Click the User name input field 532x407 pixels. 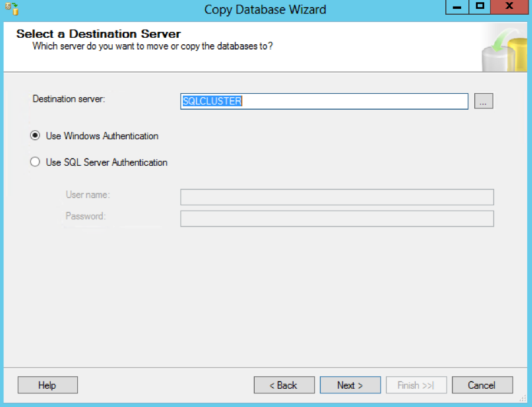[x=337, y=197]
